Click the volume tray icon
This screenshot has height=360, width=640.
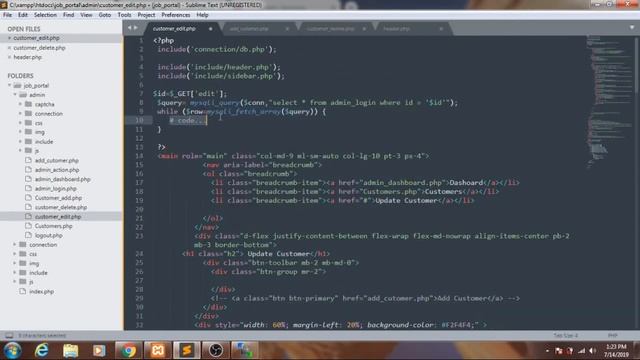[593, 351]
